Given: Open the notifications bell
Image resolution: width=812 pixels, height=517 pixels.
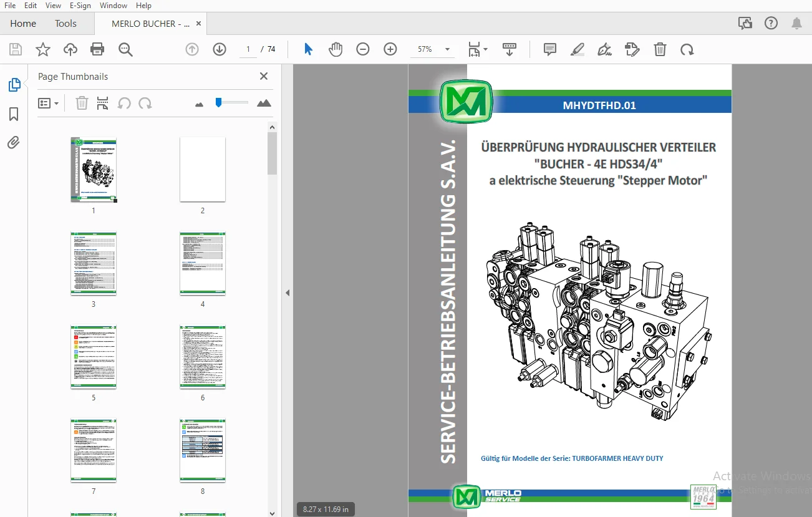Looking at the screenshot, I should click(x=797, y=24).
